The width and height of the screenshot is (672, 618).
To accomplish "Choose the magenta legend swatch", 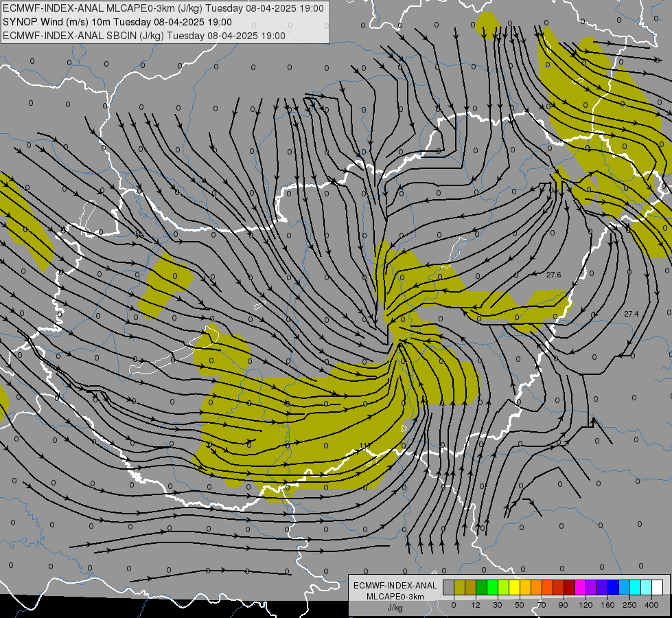I will (x=581, y=587).
